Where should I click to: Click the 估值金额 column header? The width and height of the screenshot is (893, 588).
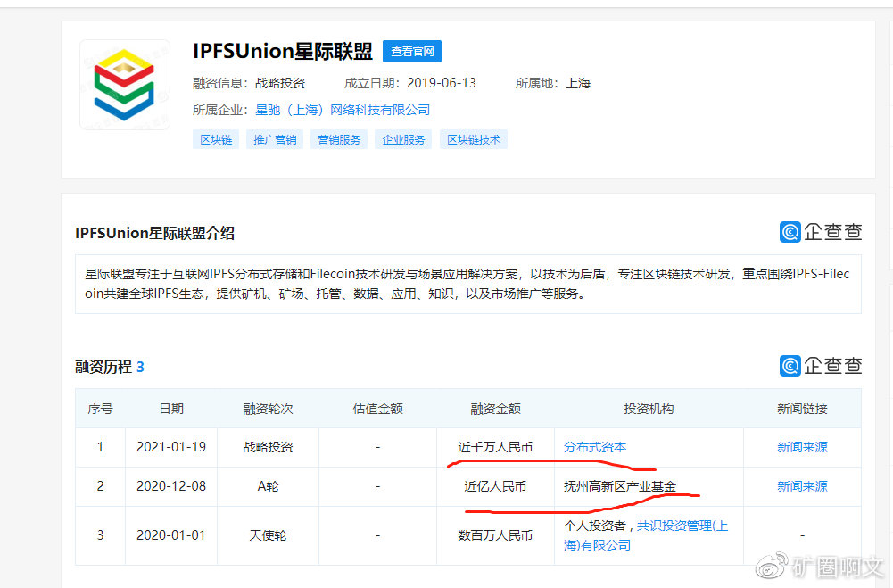coord(377,409)
